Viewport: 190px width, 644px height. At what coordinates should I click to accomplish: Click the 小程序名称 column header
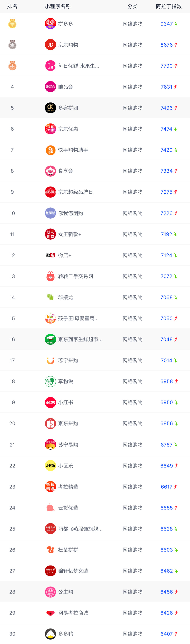(x=58, y=7)
